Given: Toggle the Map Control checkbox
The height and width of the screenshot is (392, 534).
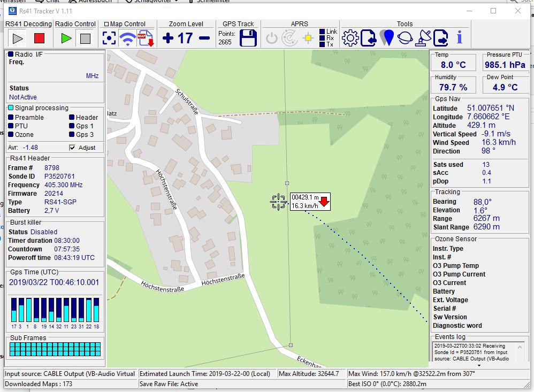Looking at the screenshot, I should [106, 24].
